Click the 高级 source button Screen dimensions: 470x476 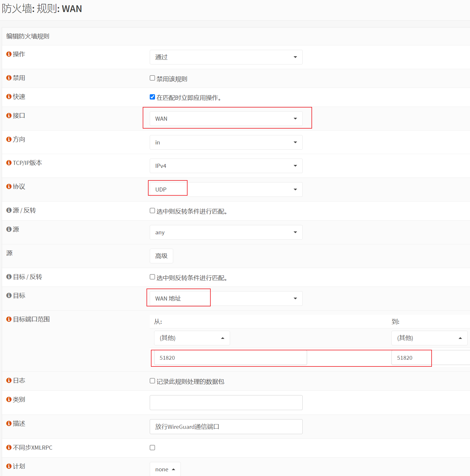pos(161,256)
